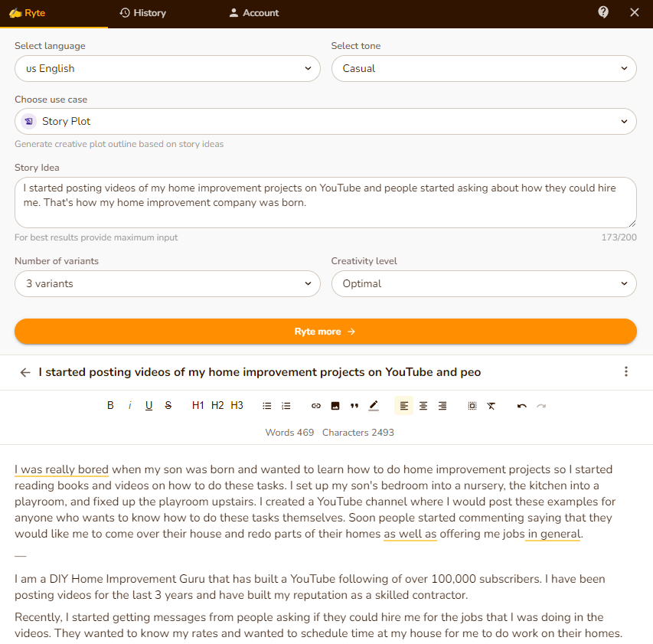Redo the last change
This screenshot has width=653, height=644.
pos(541,405)
